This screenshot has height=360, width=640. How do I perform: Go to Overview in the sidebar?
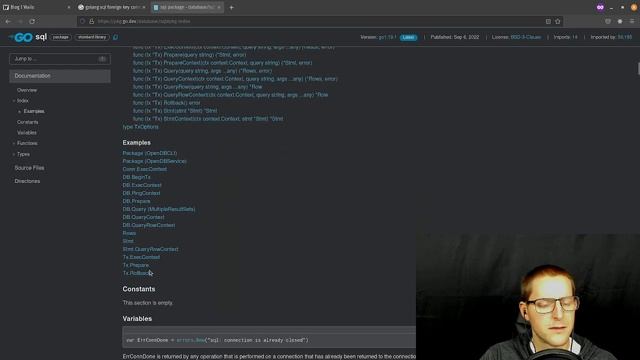tap(27, 90)
